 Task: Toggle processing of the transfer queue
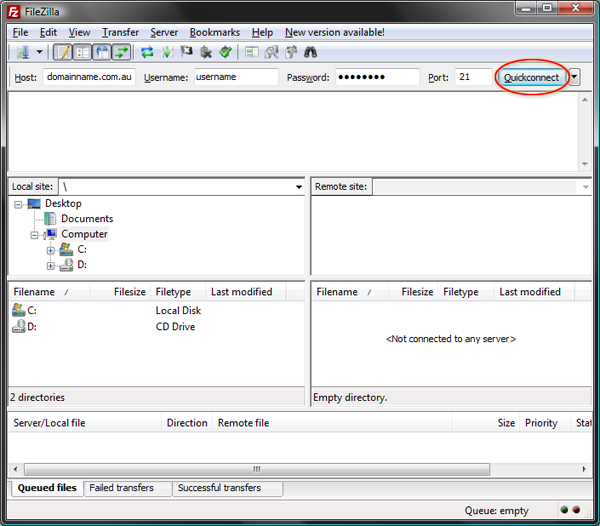tap(167, 52)
